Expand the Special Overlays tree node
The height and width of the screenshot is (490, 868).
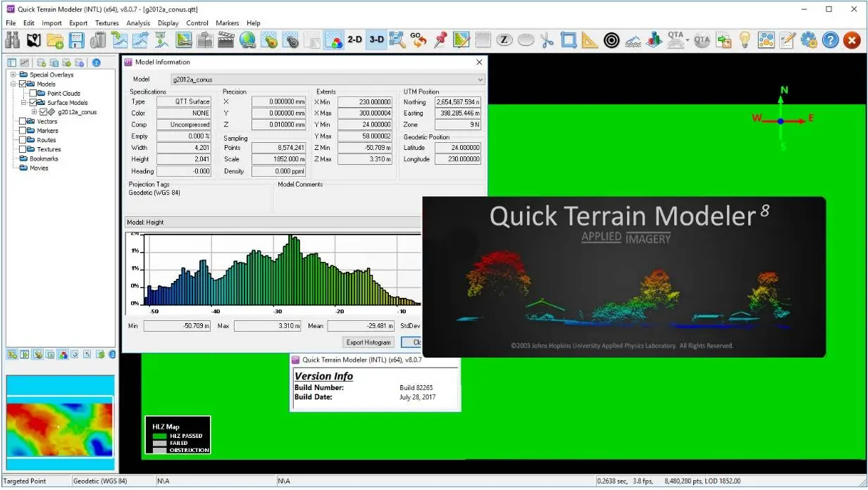tap(13, 75)
